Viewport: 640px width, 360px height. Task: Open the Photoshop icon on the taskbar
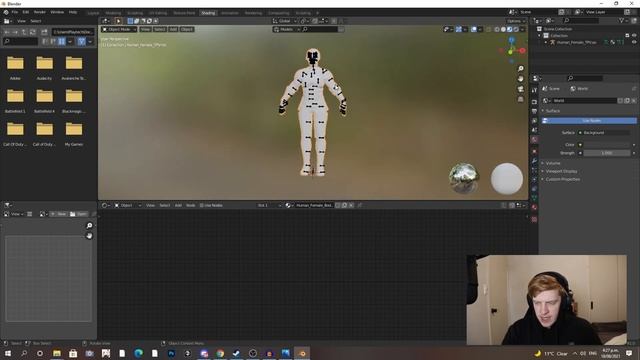pyautogui.click(x=171, y=353)
